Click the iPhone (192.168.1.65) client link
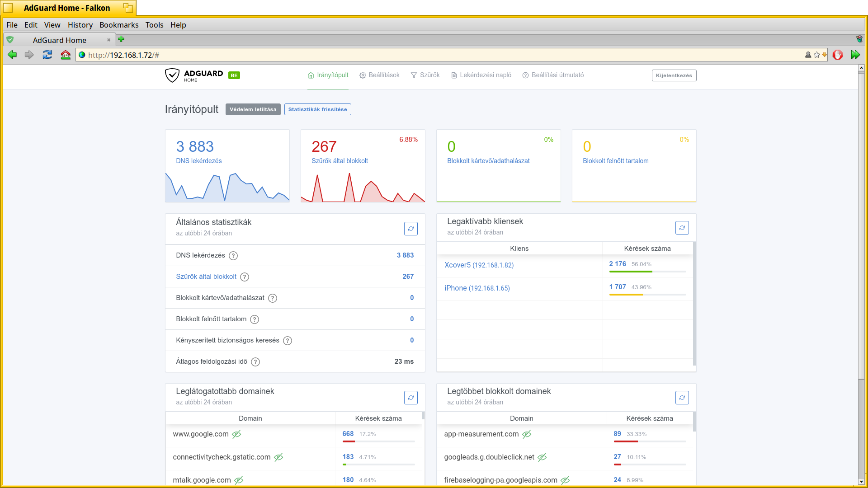 pos(477,288)
